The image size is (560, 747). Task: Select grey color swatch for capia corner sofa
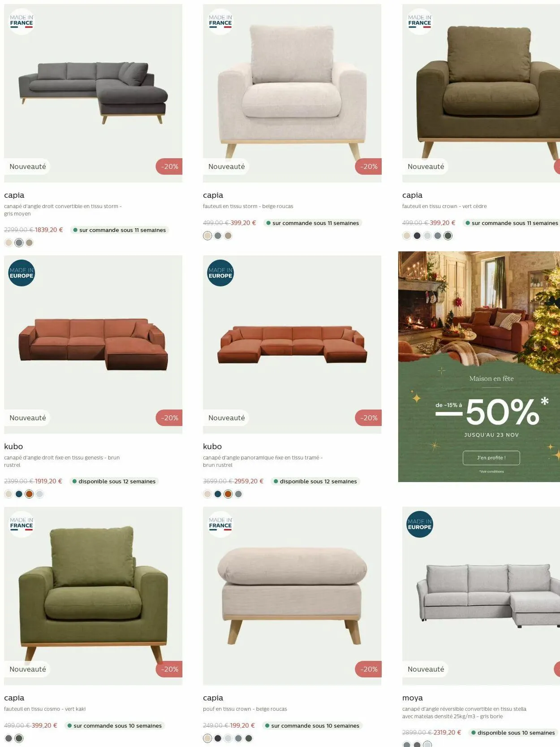click(x=19, y=243)
